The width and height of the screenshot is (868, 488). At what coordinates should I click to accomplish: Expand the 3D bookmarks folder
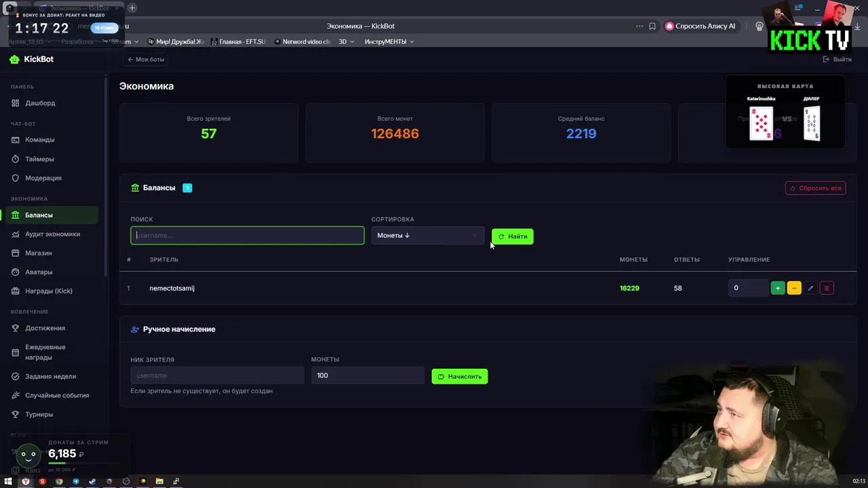click(347, 41)
